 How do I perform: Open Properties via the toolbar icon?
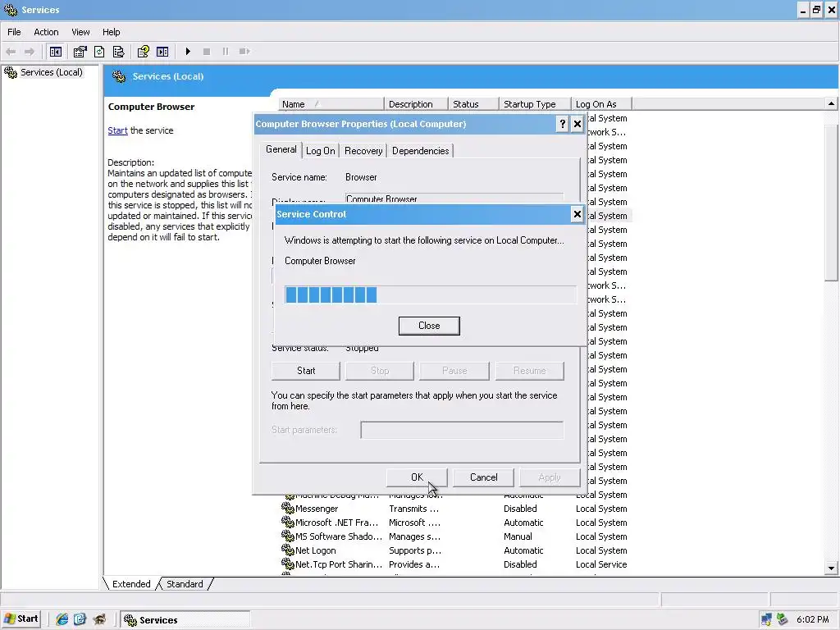[80, 52]
